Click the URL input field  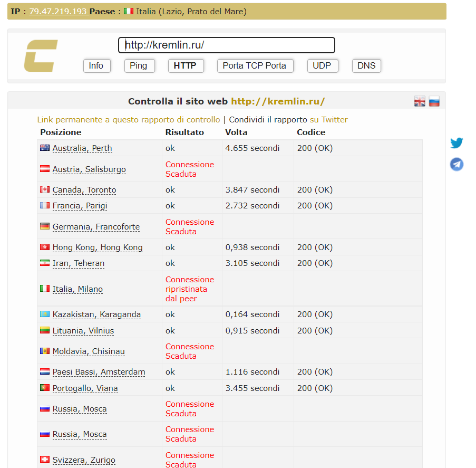pyautogui.click(x=227, y=45)
